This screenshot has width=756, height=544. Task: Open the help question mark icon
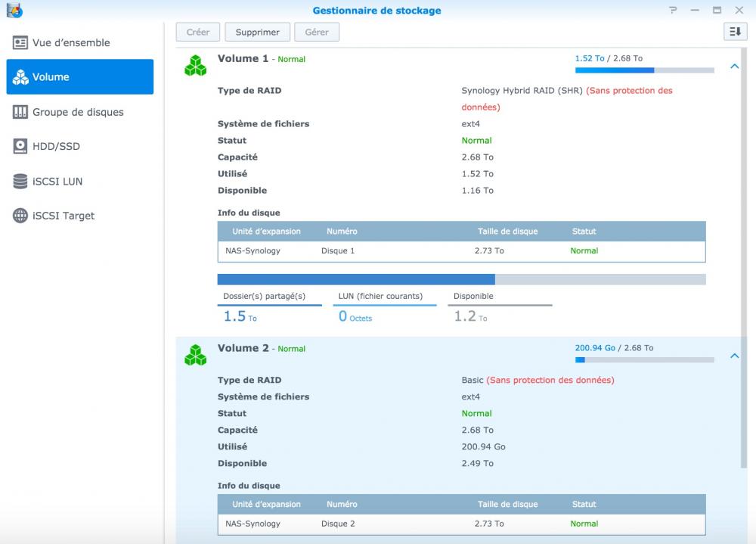point(673,11)
